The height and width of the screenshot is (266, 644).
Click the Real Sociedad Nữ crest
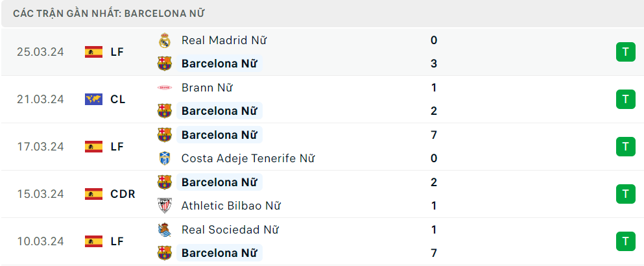pyautogui.click(x=165, y=230)
